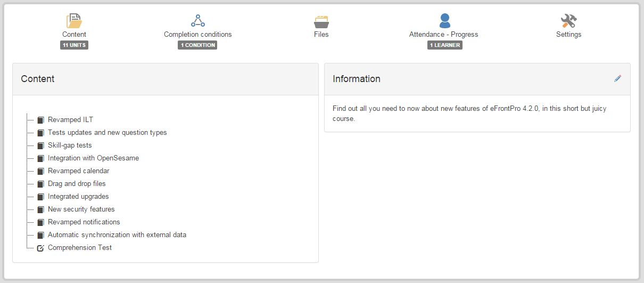Click the Information panel heading
Viewport: 644px width, 283px height.
click(357, 79)
